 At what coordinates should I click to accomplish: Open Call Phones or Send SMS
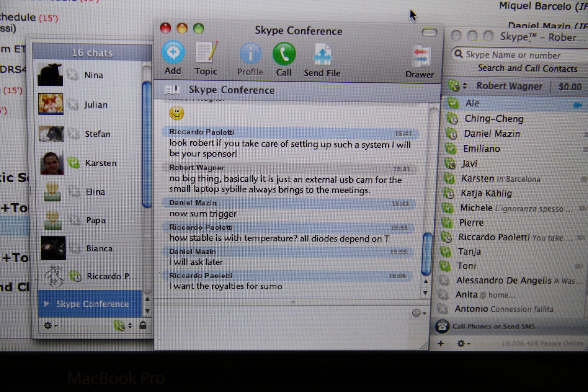[493, 327]
